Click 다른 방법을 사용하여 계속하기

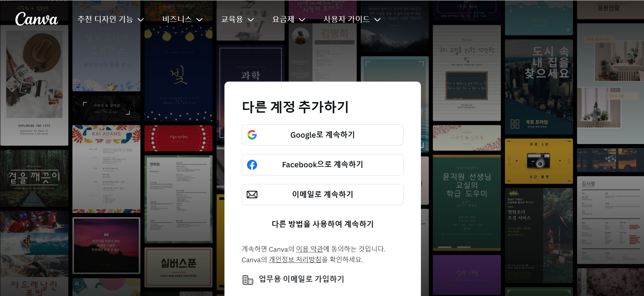click(323, 224)
